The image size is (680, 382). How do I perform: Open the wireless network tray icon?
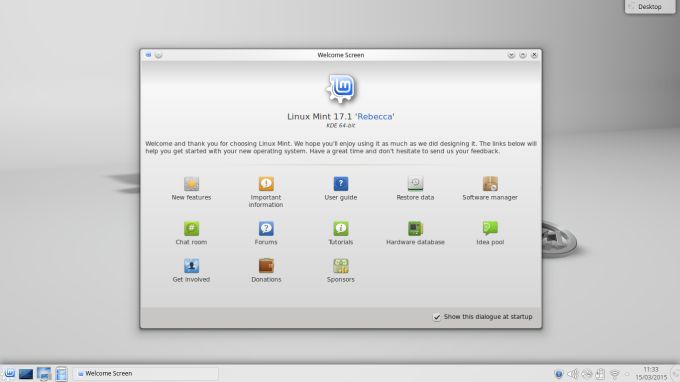click(x=615, y=374)
